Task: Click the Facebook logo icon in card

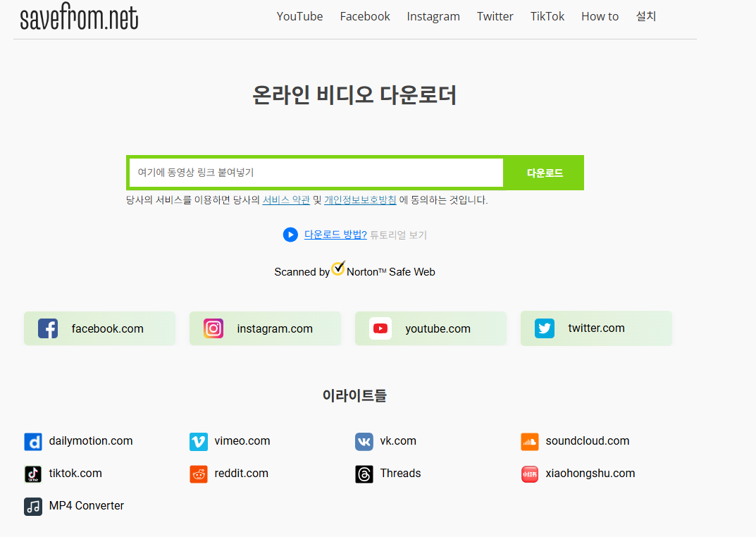Action: point(48,328)
